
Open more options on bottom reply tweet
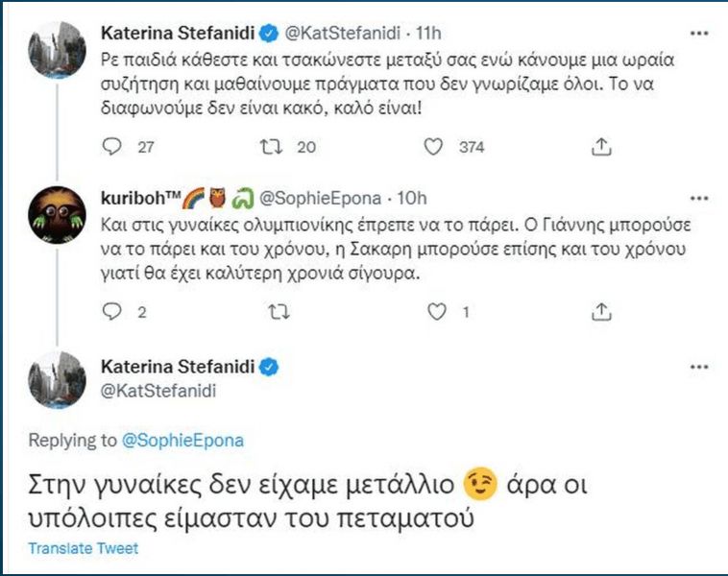[701, 369]
